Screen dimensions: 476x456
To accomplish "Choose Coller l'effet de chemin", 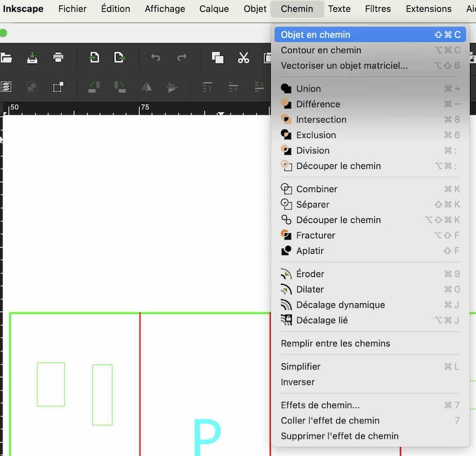I will [x=370, y=420].
